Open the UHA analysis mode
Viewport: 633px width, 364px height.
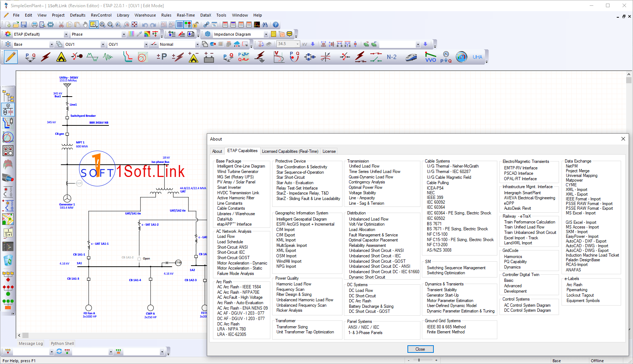[477, 57]
